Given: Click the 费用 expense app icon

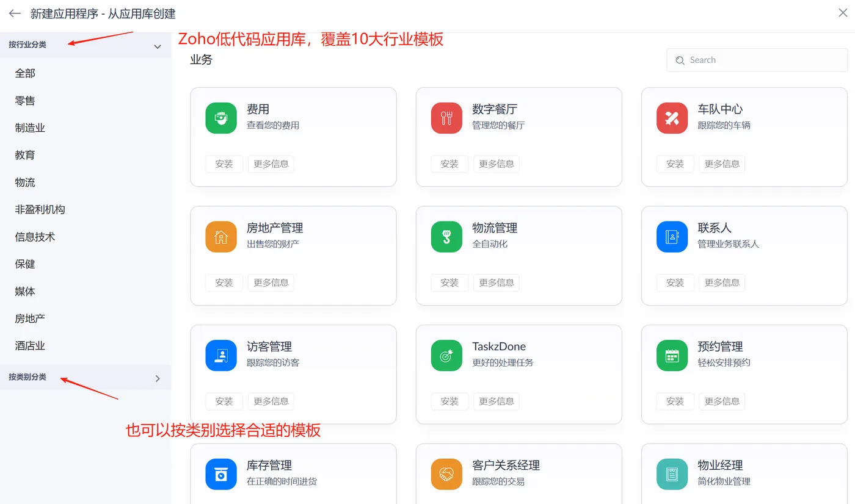Looking at the screenshot, I should (220, 118).
